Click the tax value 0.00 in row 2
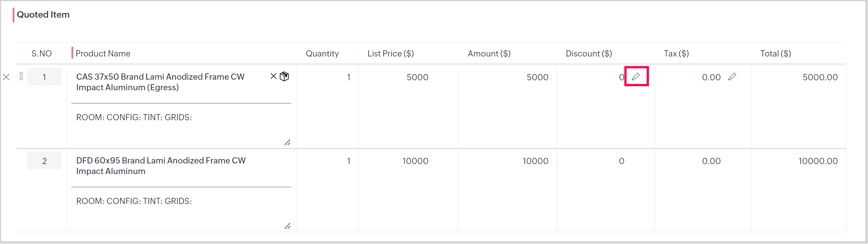 [711, 161]
